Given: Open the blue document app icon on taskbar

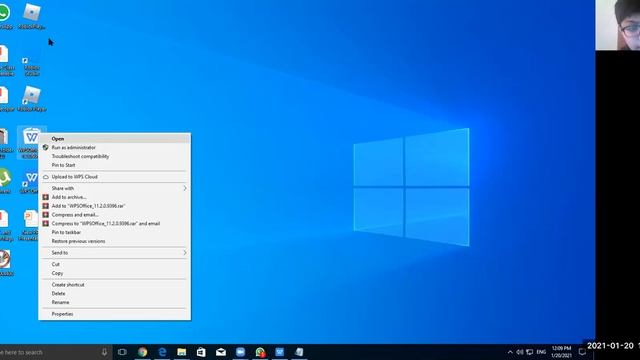Looking at the screenshot, I should click(x=280, y=352).
